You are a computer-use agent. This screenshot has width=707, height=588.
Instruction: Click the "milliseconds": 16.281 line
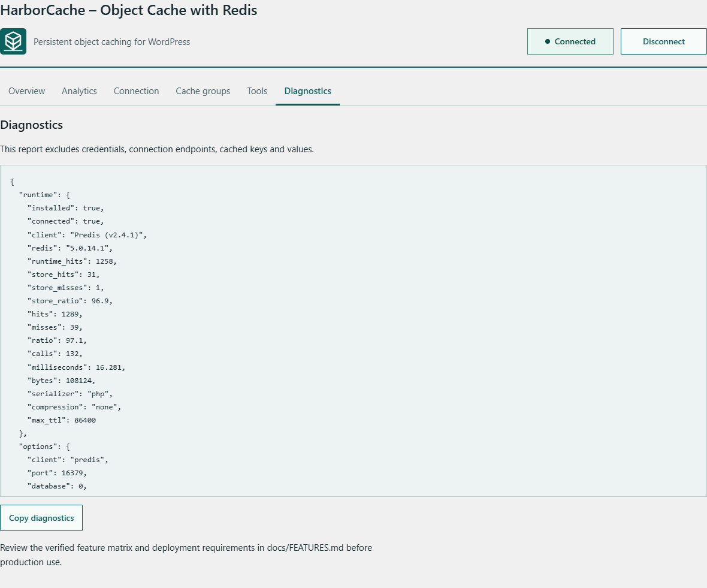[76, 367]
